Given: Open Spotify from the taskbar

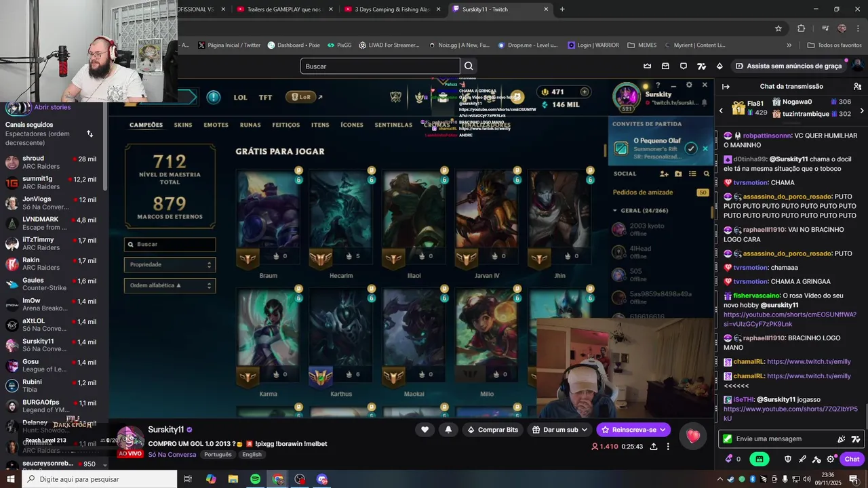Looking at the screenshot, I should 255,479.
